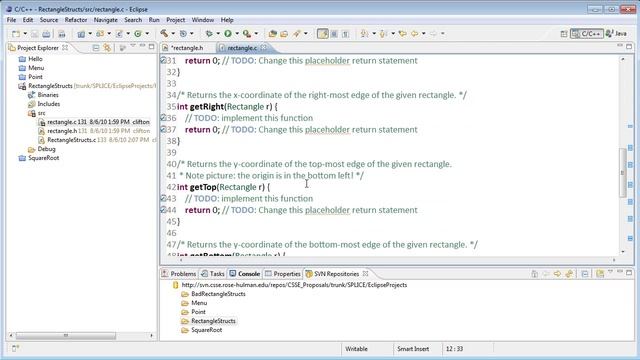
Task: Click the New source folder icon
Action: coord(100,34)
